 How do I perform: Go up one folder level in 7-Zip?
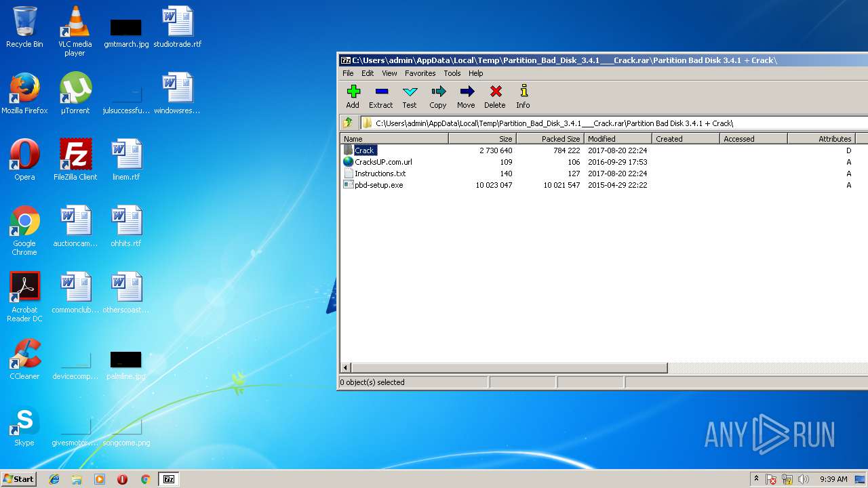pyautogui.click(x=348, y=123)
